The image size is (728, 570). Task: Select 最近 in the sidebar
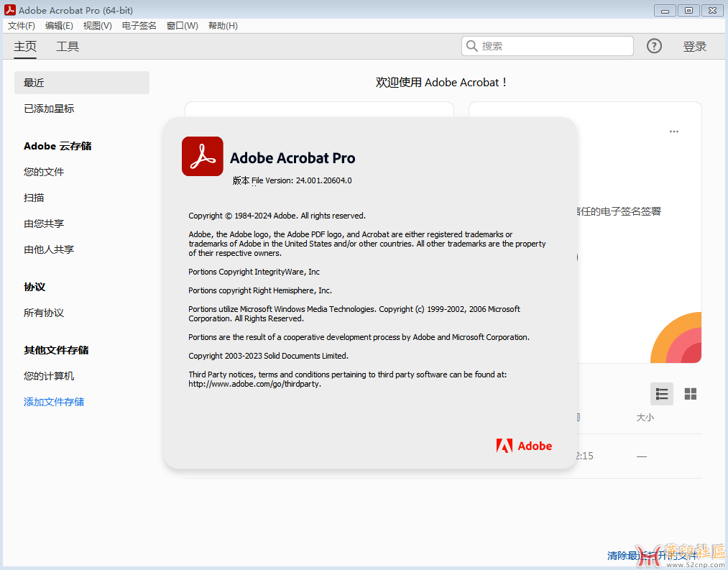[82, 83]
